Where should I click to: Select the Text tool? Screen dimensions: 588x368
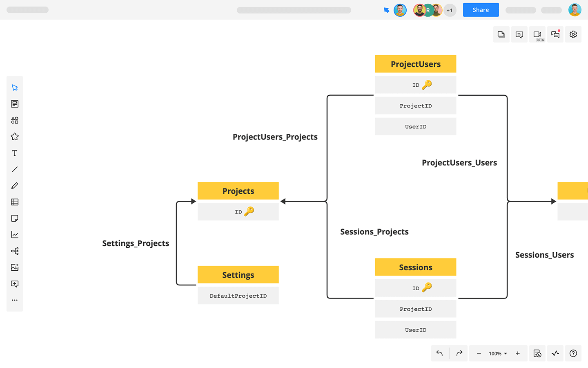pyautogui.click(x=15, y=153)
